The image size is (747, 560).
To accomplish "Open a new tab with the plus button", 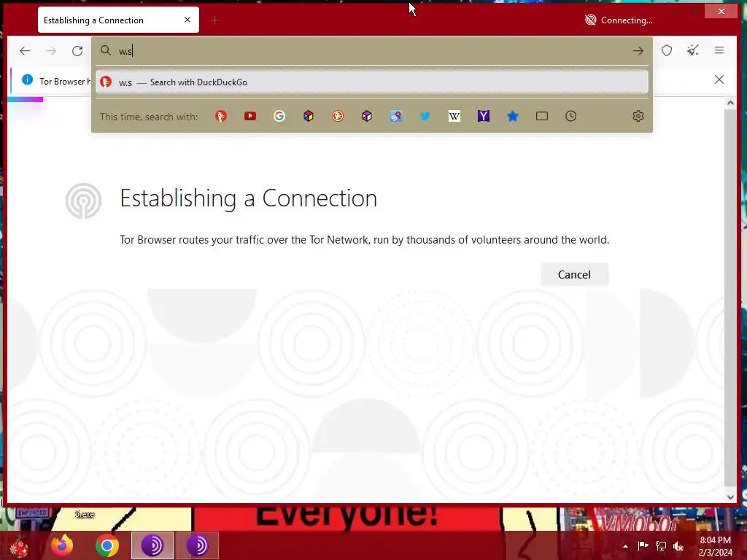I will (215, 20).
